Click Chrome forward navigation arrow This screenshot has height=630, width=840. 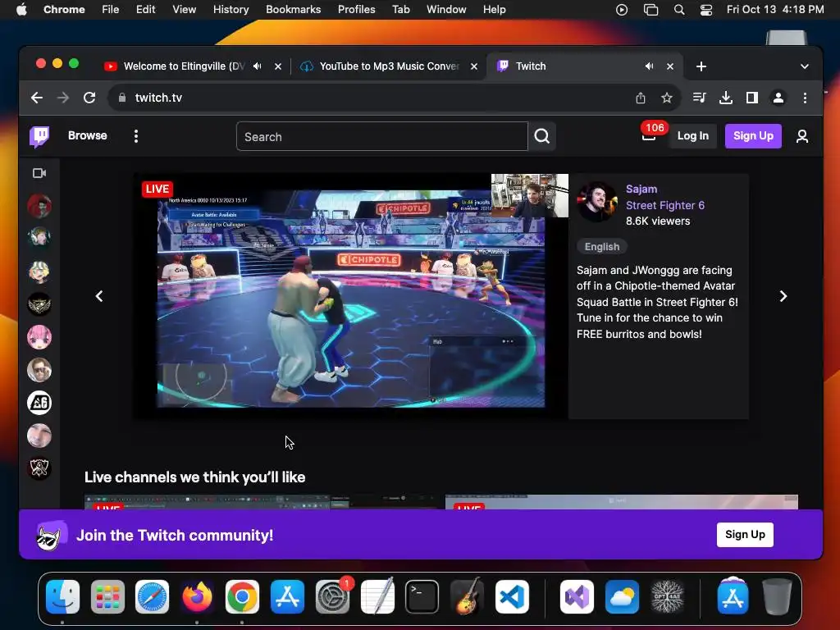coord(63,98)
